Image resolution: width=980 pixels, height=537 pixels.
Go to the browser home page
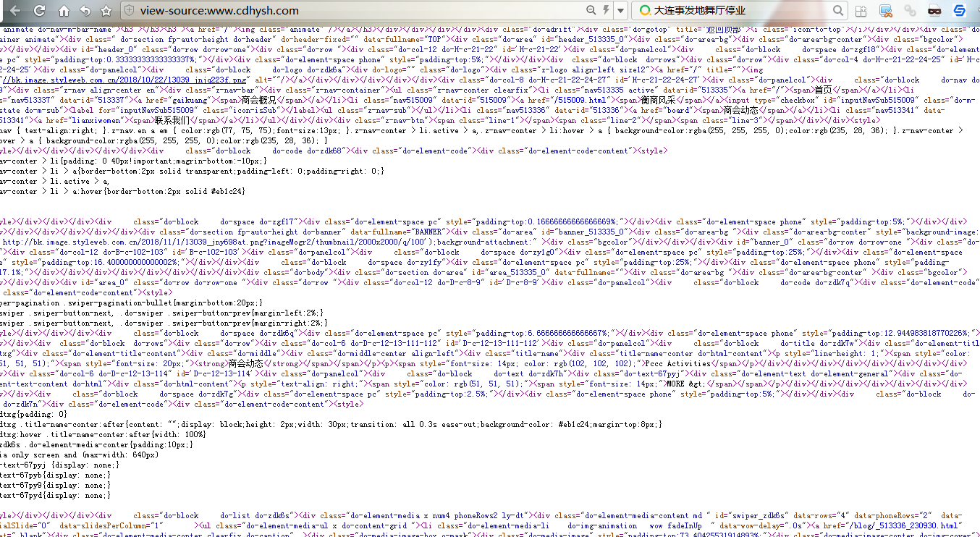[x=64, y=11]
